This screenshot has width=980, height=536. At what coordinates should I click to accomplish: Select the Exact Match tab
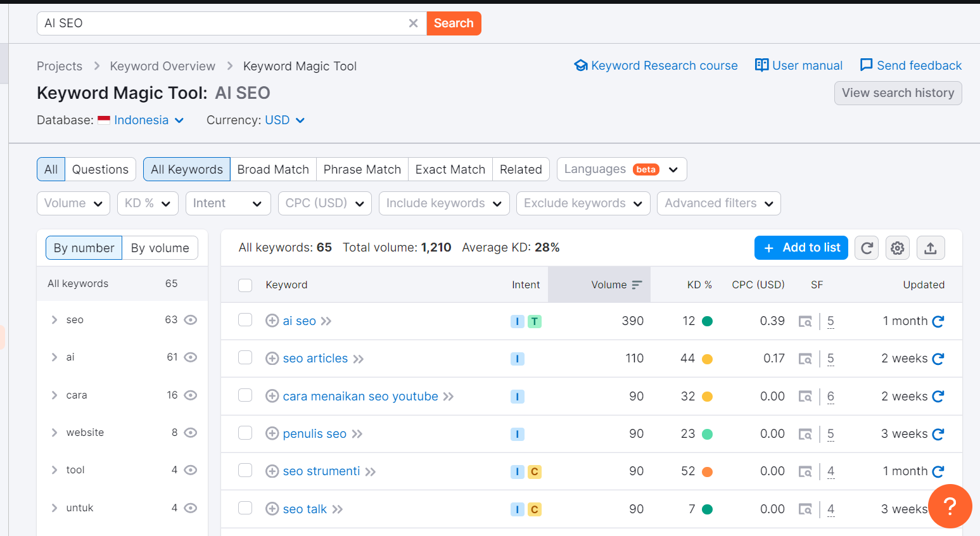point(450,169)
